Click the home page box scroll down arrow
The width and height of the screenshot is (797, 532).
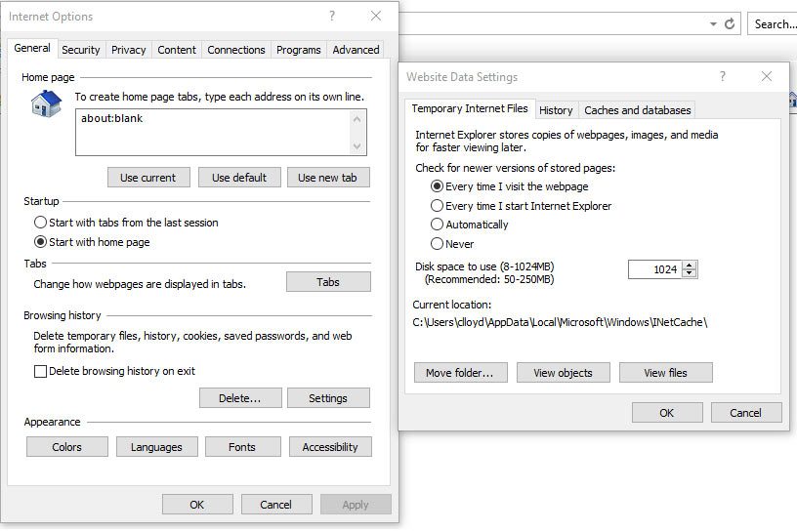point(357,146)
